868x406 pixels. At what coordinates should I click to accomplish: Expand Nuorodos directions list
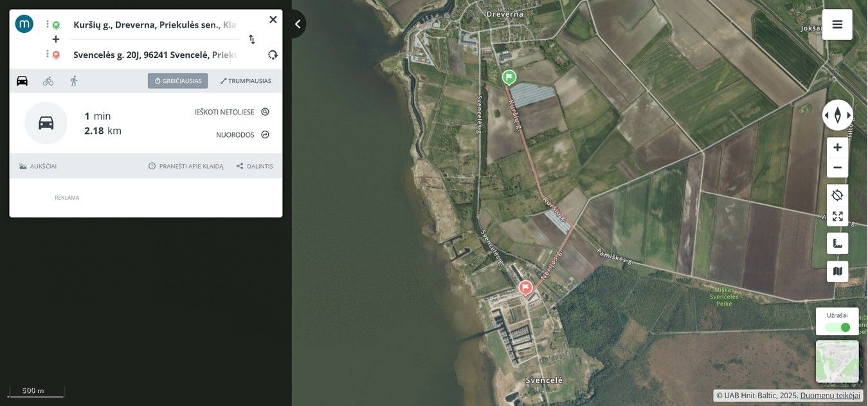pos(242,134)
